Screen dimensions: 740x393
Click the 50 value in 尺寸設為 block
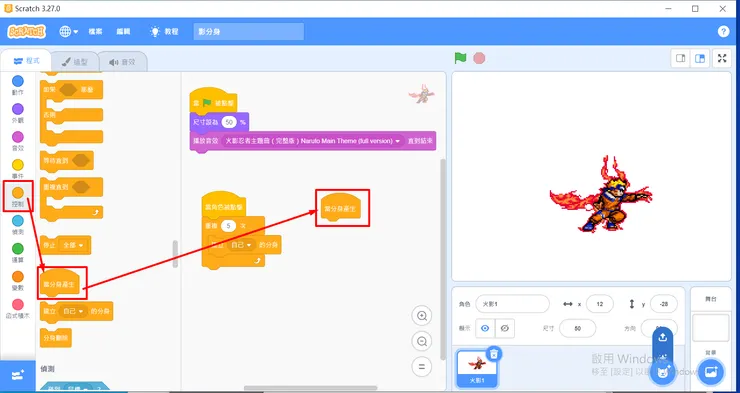(x=229, y=122)
